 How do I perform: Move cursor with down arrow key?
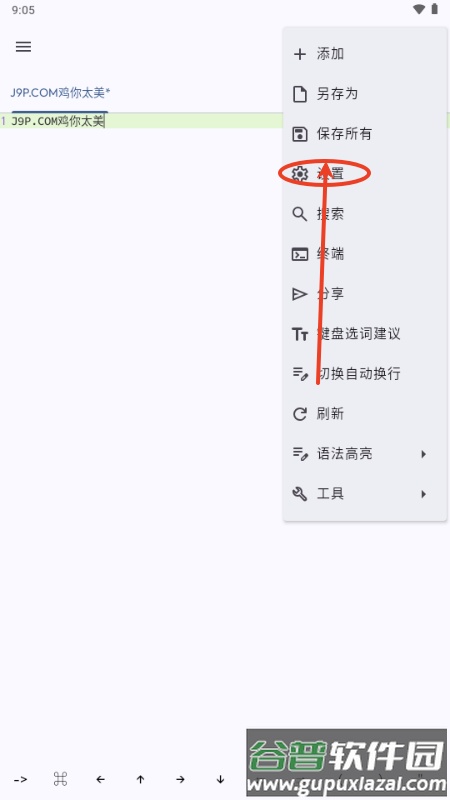click(x=220, y=779)
